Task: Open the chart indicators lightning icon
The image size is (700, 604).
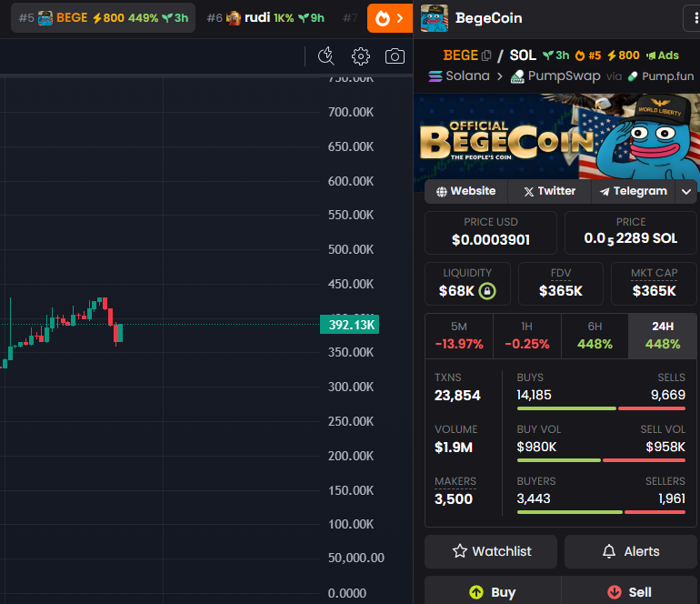Action: coord(325,56)
